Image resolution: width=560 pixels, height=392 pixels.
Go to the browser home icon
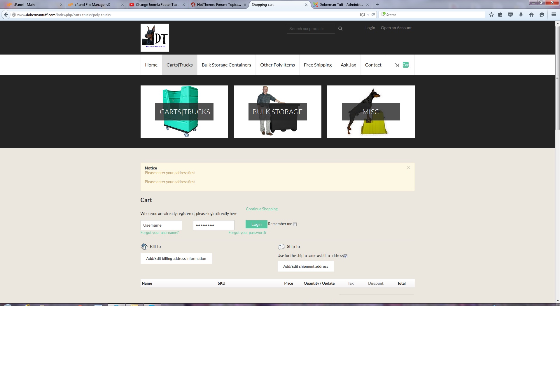pyautogui.click(x=531, y=15)
